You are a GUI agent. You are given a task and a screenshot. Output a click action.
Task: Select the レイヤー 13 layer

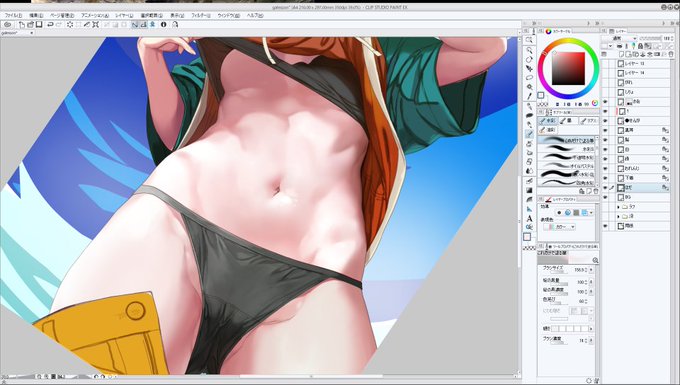pos(644,64)
